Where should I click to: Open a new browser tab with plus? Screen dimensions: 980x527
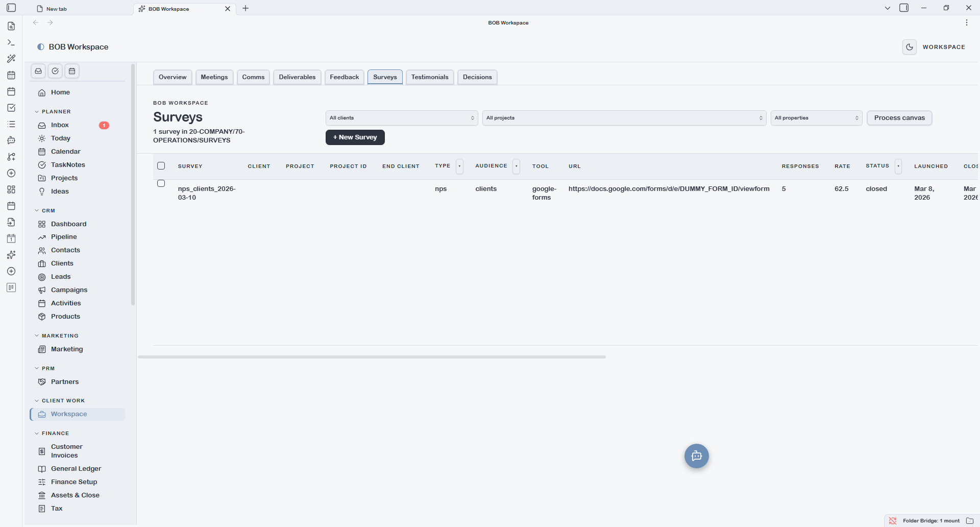(246, 8)
